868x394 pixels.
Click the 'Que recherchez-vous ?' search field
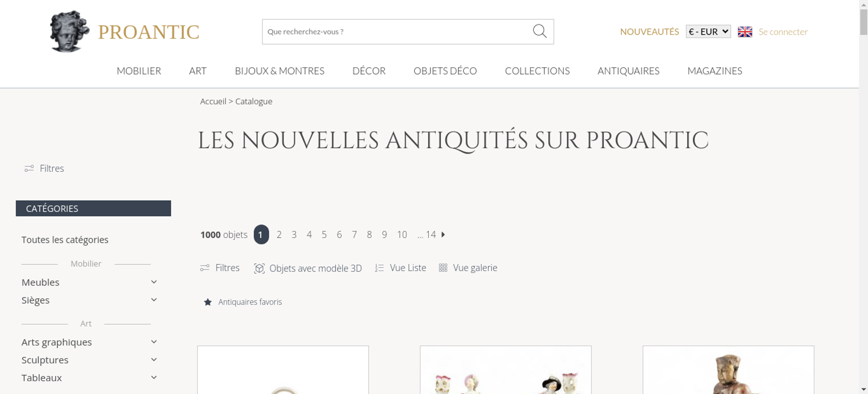click(x=397, y=32)
